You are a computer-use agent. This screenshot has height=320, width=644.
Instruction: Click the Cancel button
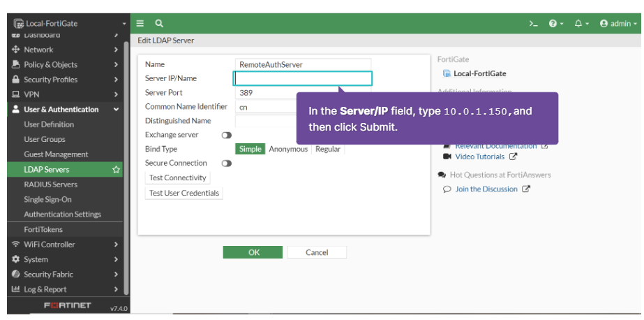317,252
